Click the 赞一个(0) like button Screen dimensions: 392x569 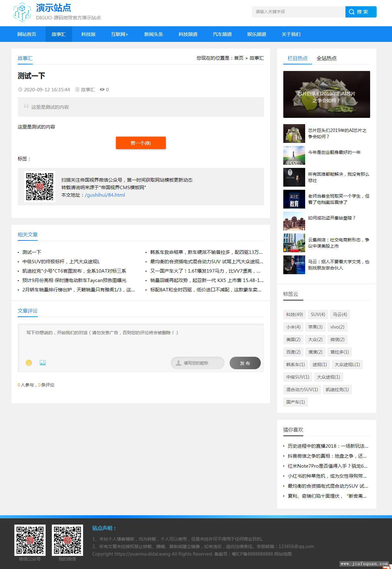[141, 143]
